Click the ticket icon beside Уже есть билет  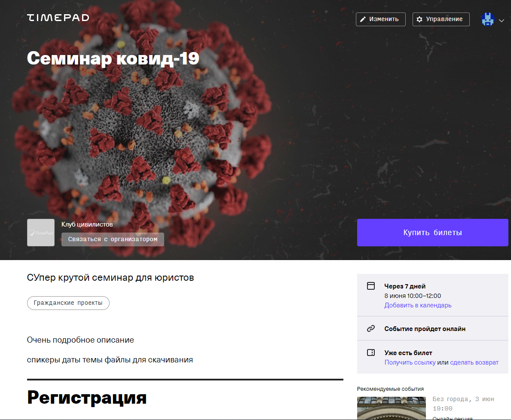tap(371, 353)
